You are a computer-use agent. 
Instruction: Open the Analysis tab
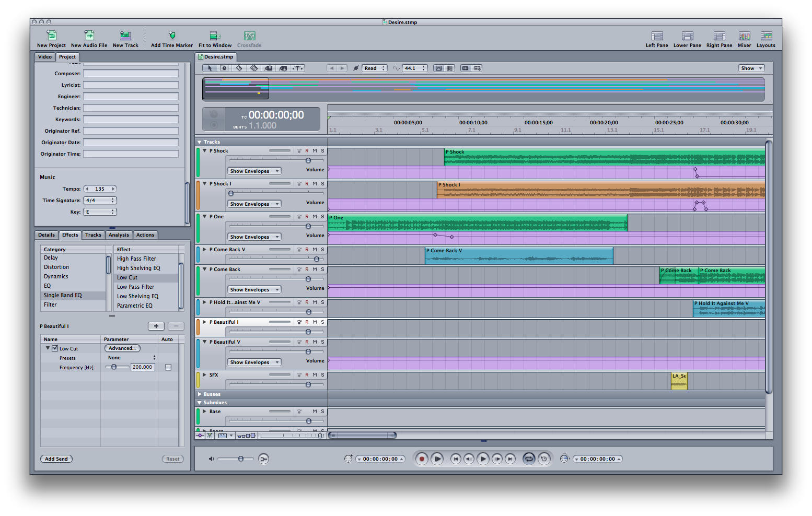point(119,235)
